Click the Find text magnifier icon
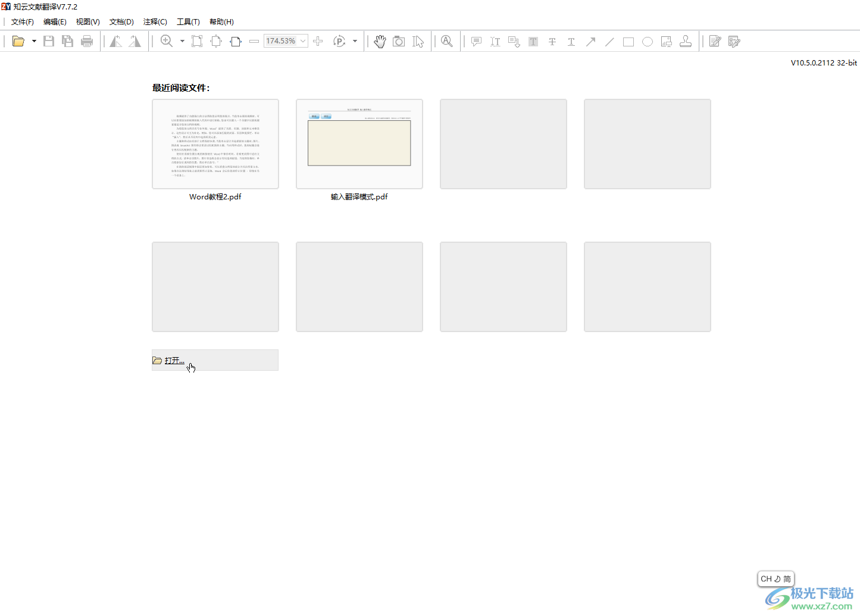This screenshot has height=616, width=860. [447, 41]
